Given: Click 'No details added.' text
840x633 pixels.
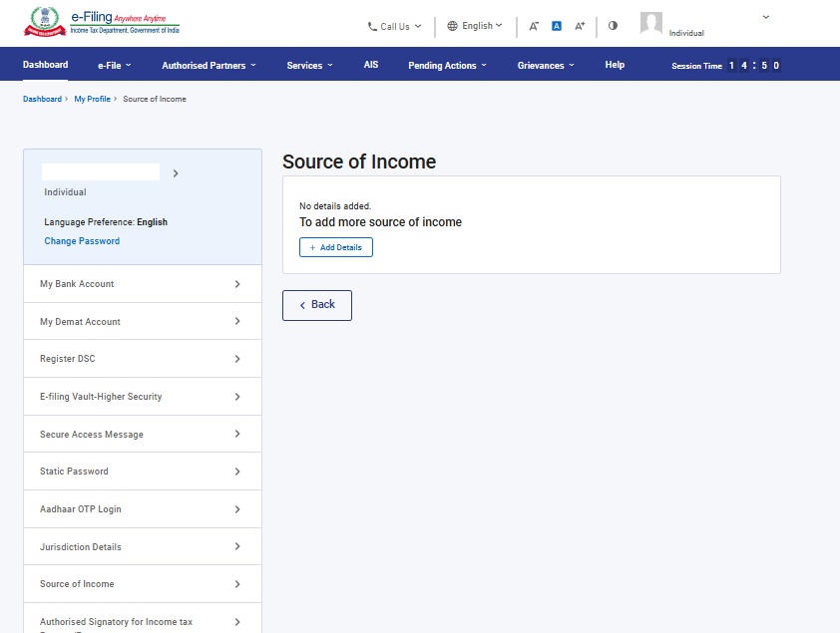Looking at the screenshot, I should (x=335, y=206).
